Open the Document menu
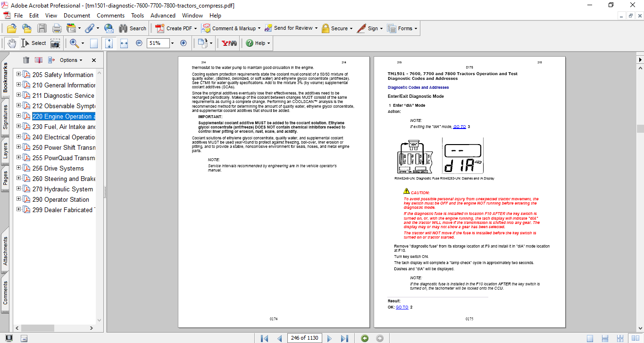The width and height of the screenshot is (644, 343). (77, 16)
